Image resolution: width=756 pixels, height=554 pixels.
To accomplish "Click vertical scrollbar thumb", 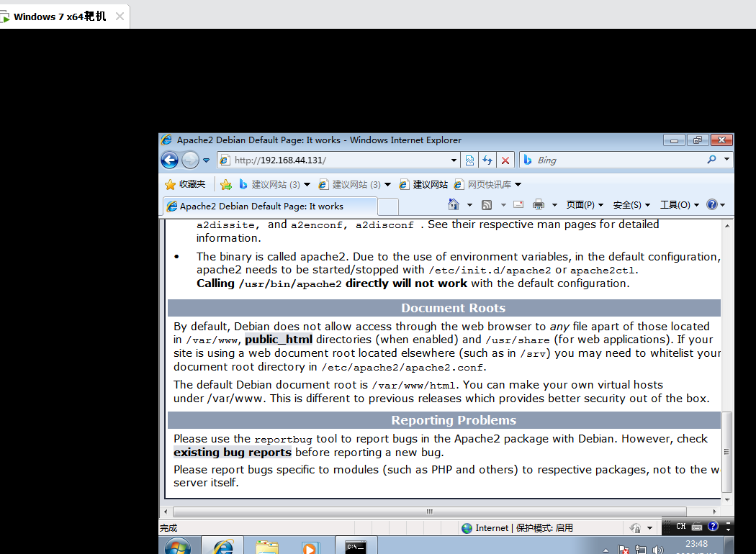I will tap(727, 451).
